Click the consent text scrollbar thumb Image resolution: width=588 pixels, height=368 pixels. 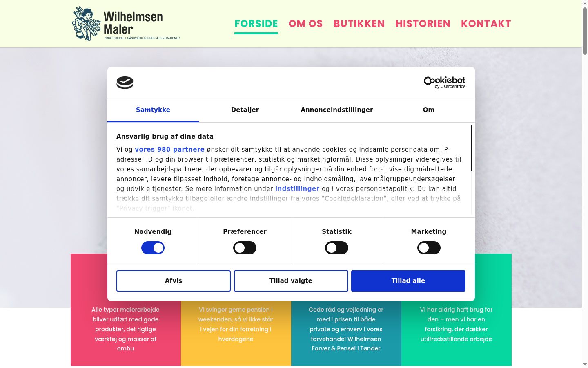[x=472, y=148]
